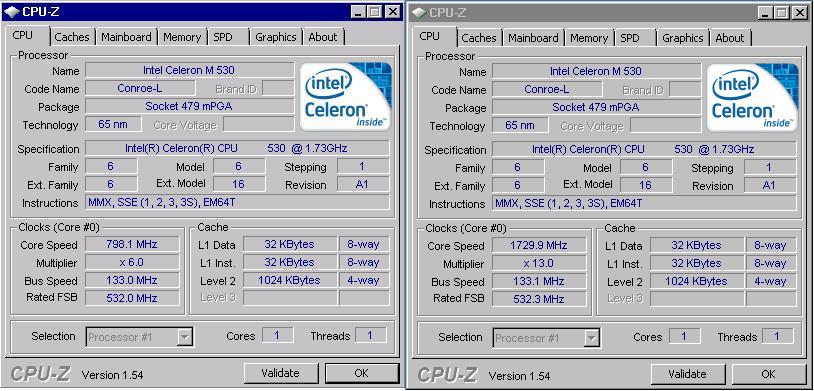Click Core Speed field showing 798.1 MHz
Image resolution: width=814 pixels, height=391 pixels.
pos(132,244)
